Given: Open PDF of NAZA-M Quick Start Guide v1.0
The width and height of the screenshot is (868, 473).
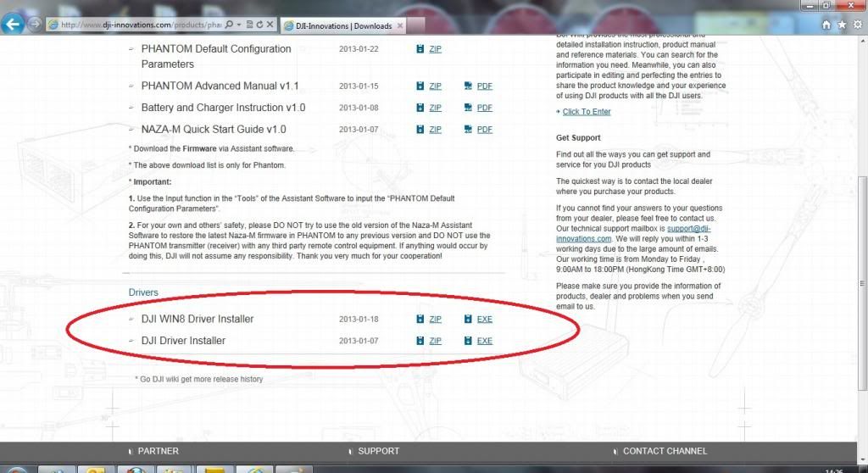Looking at the screenshot, I should click(x=484, y=129).
